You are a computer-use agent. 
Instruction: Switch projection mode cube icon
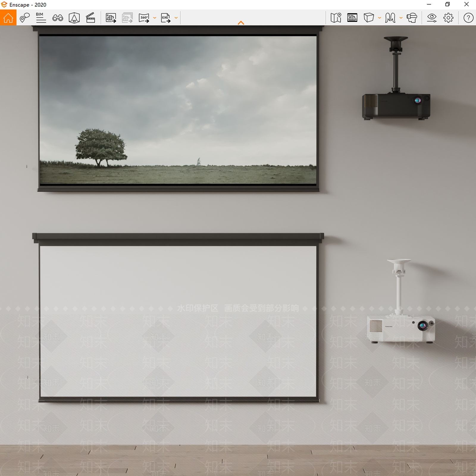coord(369,18)
